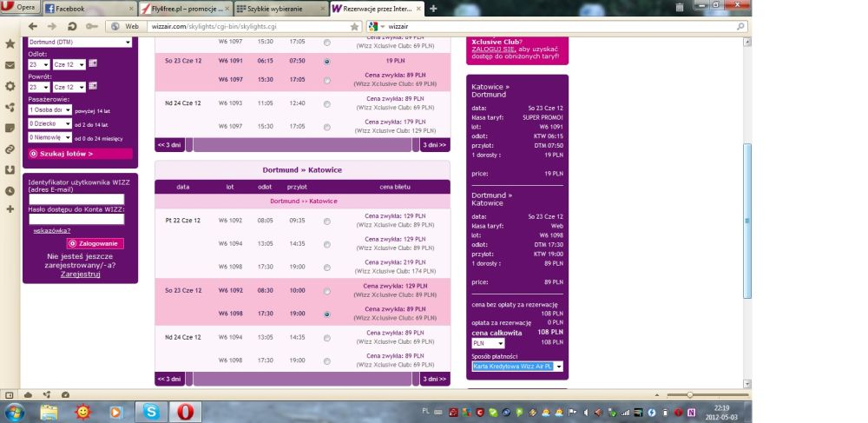Open Opera sidebar Mail envelope panel
Viewport: 868px width, 423px height.
pos(10,65)
